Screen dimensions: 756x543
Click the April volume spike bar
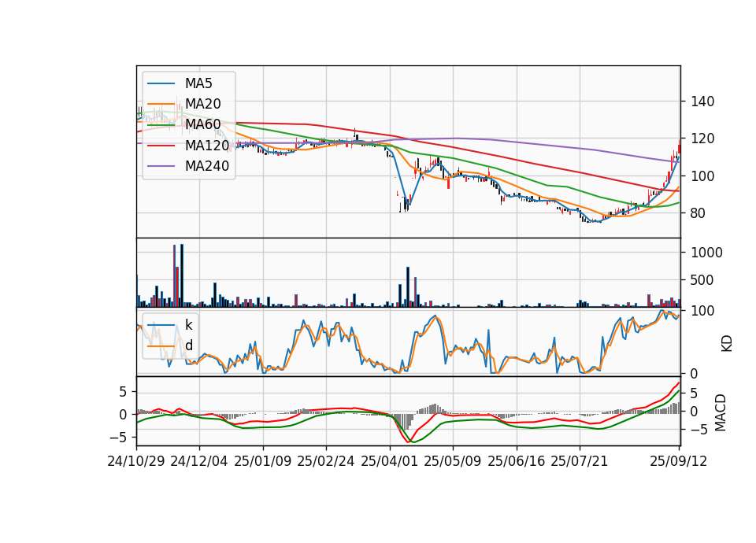408,287
